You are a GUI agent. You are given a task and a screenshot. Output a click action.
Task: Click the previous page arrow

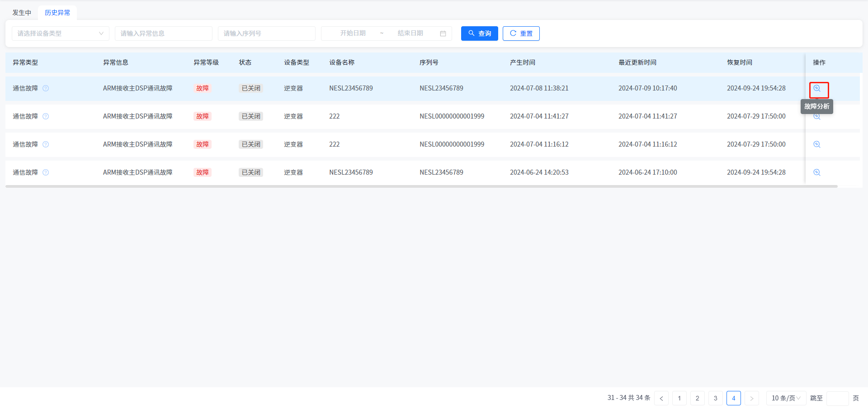tap(661, 398)
